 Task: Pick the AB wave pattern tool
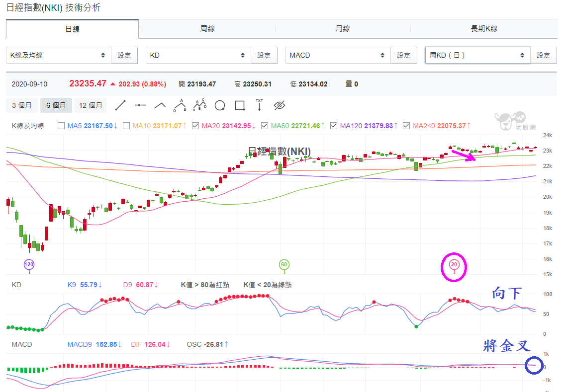click(x=180, y=105)
